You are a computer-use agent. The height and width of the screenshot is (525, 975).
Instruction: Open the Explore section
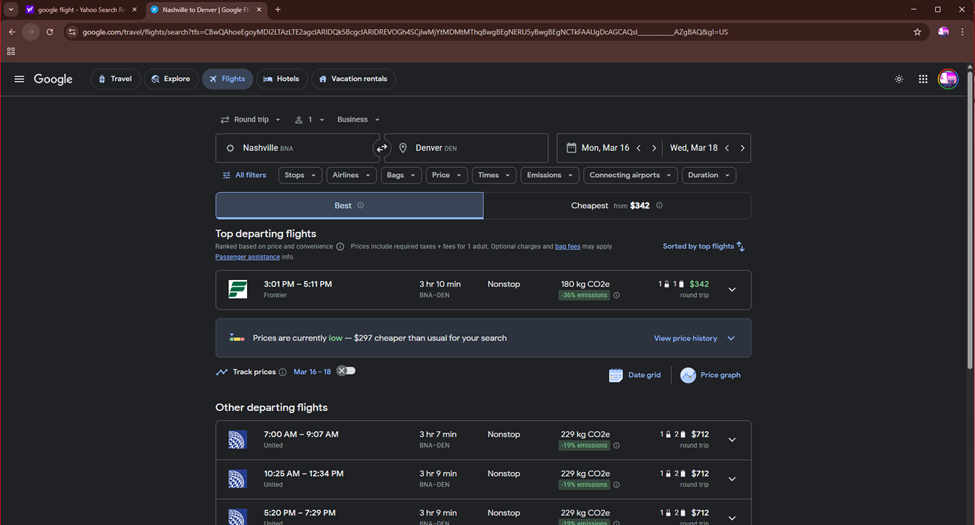click(171, 79)
